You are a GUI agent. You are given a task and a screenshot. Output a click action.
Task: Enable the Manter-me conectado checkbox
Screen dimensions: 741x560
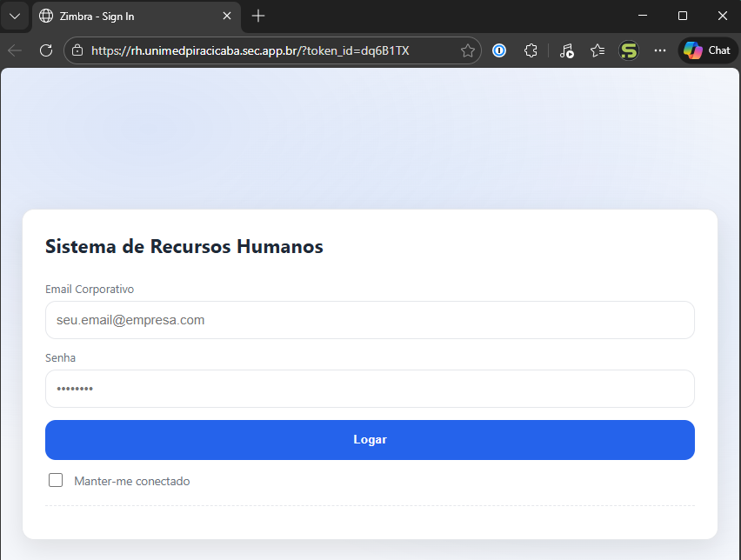click(56, 480)
